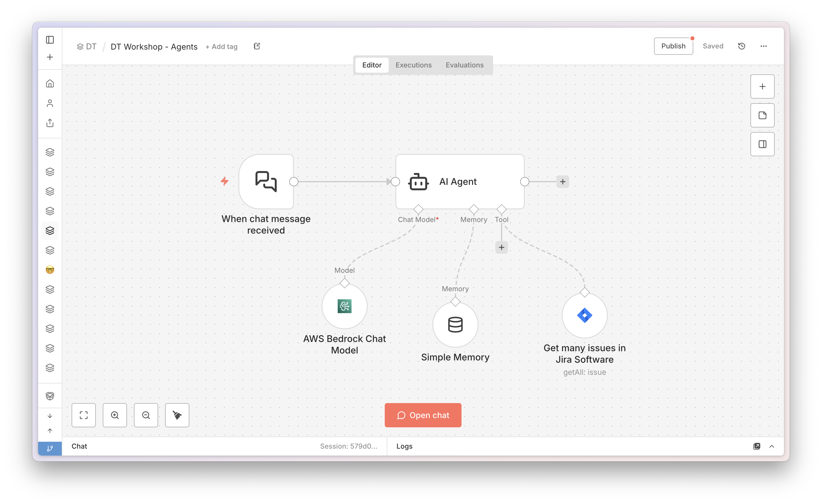Toggle the right side panel button
This screenshot has width=822, height=504.
[762, 144]
